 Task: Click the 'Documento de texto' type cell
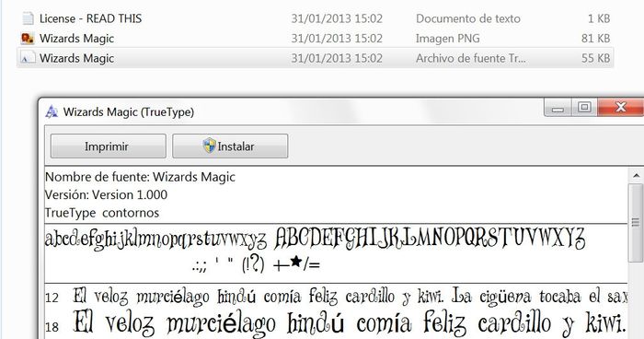click(467, 18)
